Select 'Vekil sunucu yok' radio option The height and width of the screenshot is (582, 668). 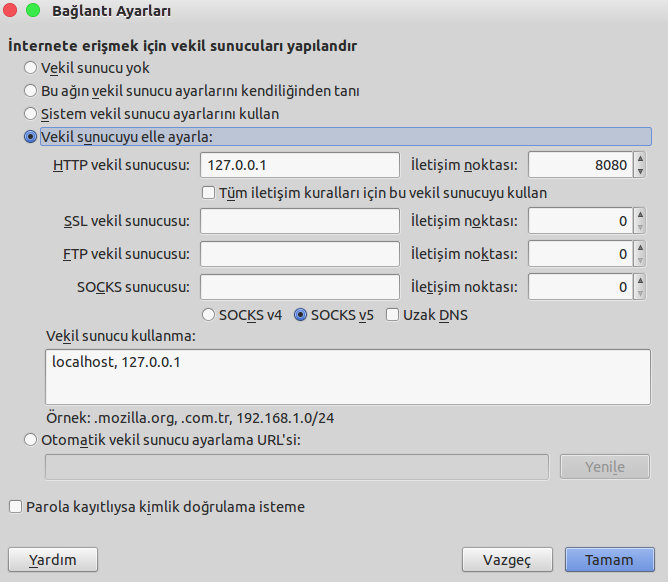point(30,68)
